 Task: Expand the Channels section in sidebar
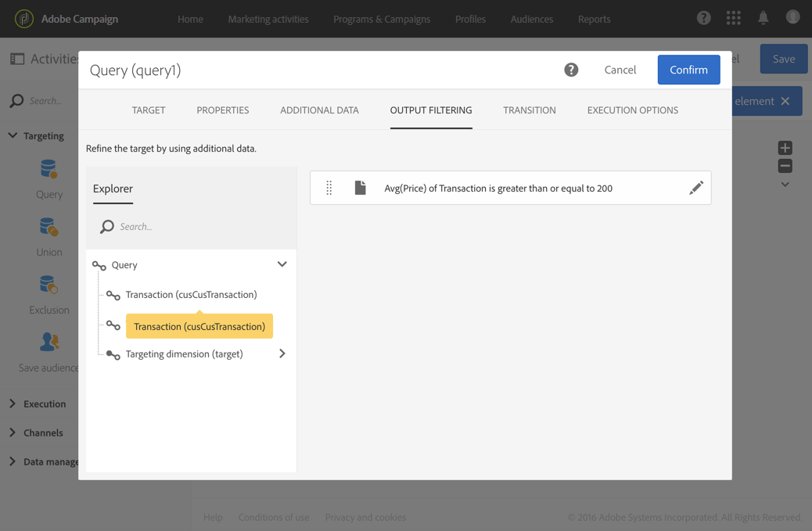point(13,432)
